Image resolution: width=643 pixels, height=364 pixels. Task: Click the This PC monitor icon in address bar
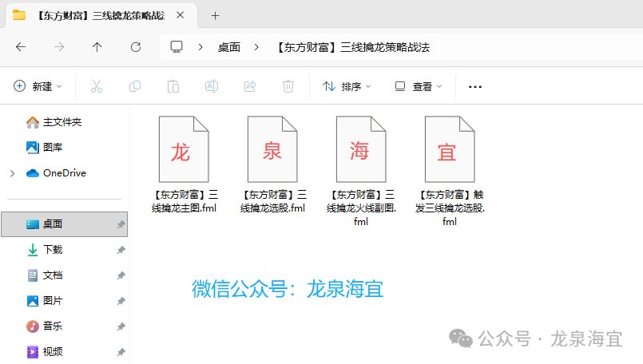177,47
